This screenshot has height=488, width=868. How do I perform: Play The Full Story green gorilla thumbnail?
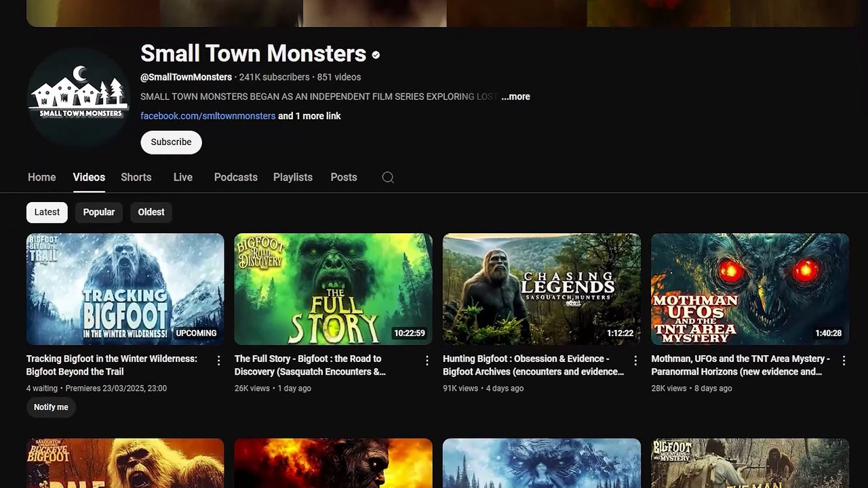tap(334, 289)
